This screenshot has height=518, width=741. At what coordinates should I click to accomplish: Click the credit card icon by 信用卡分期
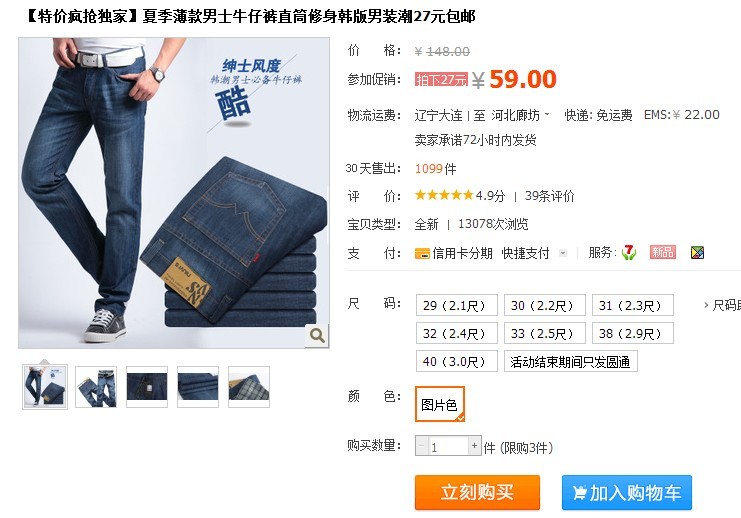tap(422, 254)
